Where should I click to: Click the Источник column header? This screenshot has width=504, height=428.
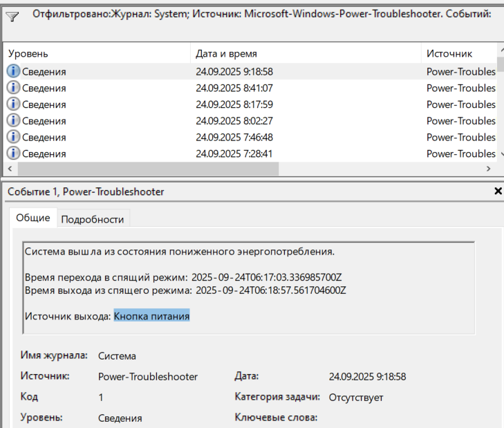point(459,53)
